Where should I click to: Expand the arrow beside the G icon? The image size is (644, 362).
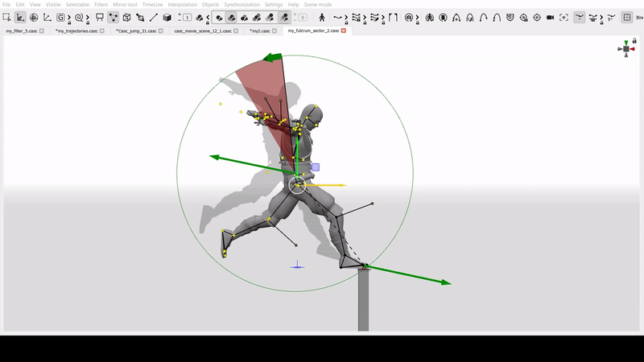point(69,17)
